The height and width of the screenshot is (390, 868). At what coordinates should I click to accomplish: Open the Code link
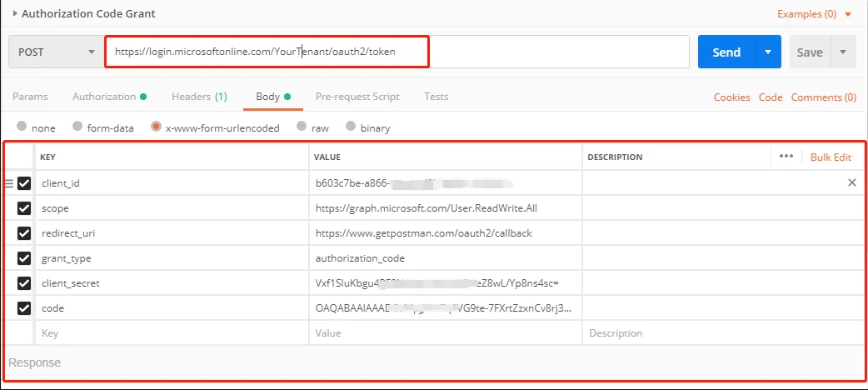[x=771, y=97]
